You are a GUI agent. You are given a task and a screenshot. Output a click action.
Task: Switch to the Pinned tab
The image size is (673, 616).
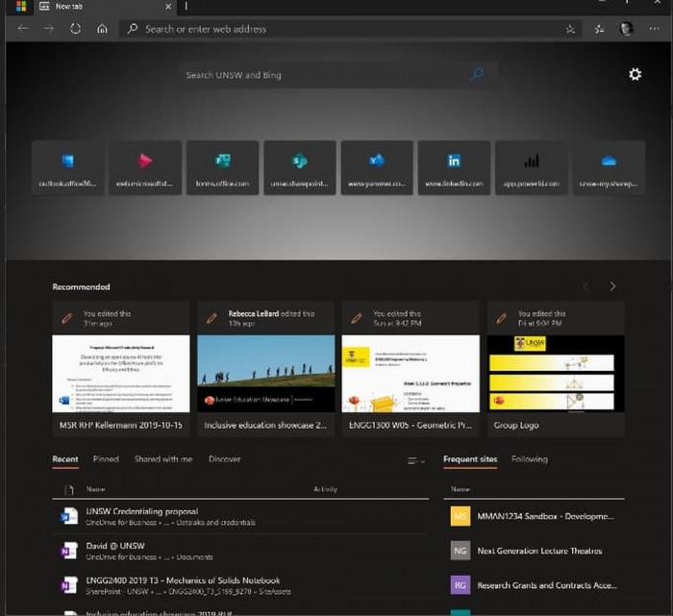click(x=106, y=459)
